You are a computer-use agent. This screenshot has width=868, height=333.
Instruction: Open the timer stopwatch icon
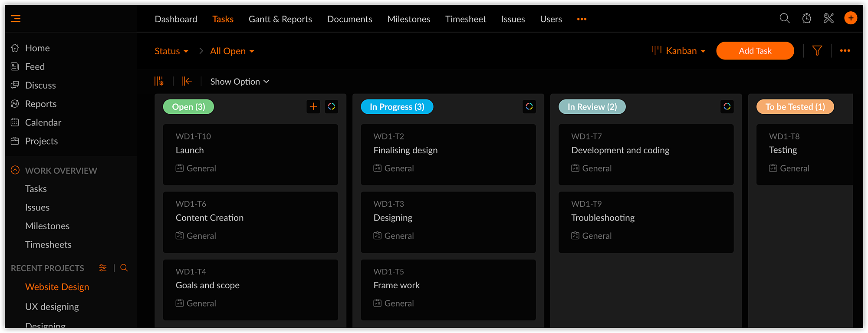click(x=806, y=18)
